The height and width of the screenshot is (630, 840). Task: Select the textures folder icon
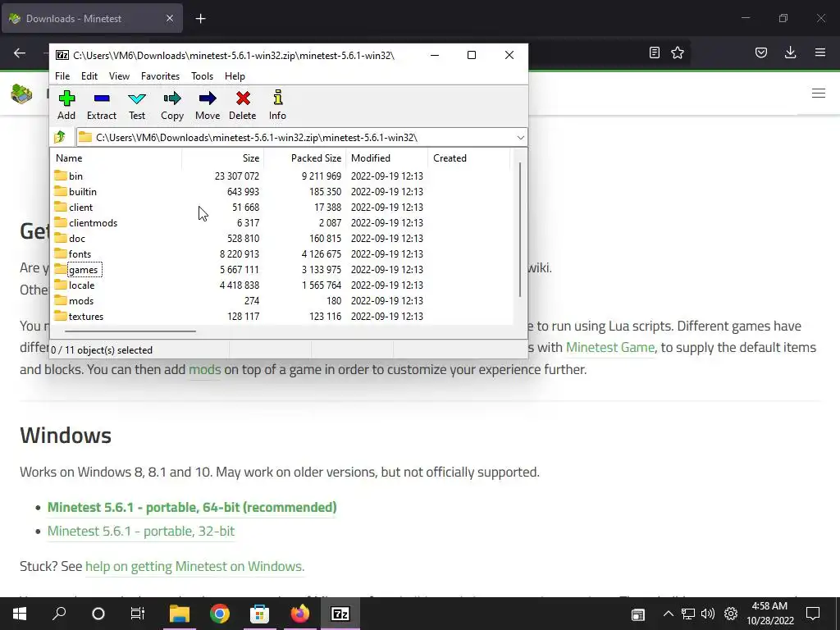tap(61, 316)
